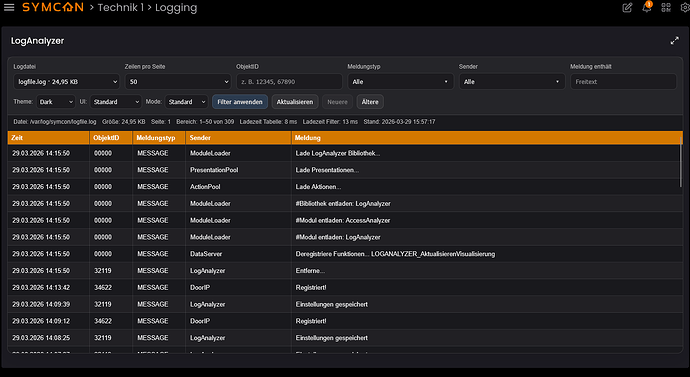Open Zeilen pro Seite dropdown
Screen dimensions: 690x377
pyautogui.click(x=178, y=82)
